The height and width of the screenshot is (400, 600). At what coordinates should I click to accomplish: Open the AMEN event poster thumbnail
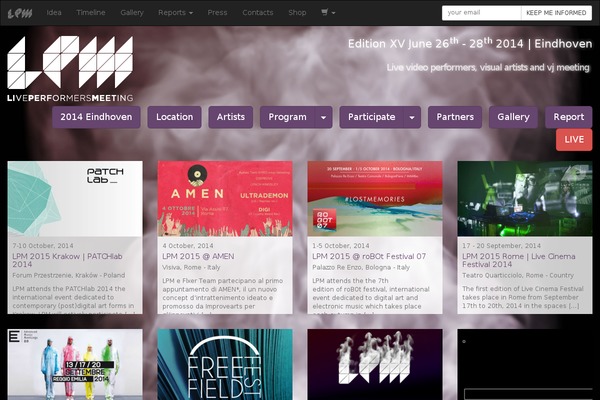pyautogui.click(x=225, y=199)
